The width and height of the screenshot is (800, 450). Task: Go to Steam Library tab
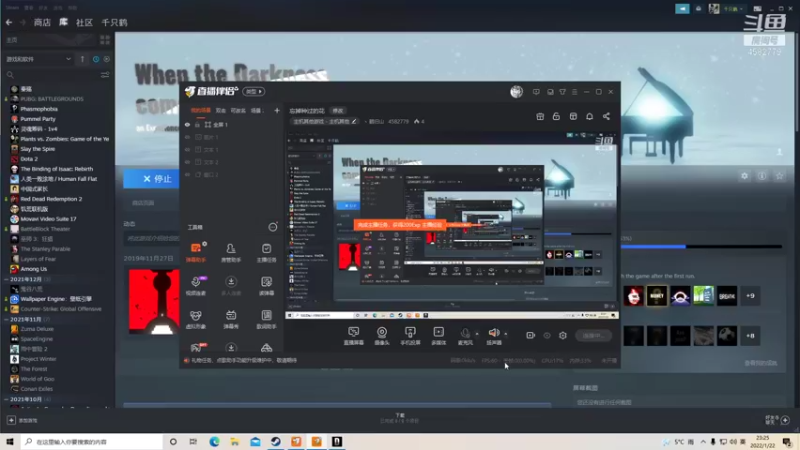pos(63,22)
